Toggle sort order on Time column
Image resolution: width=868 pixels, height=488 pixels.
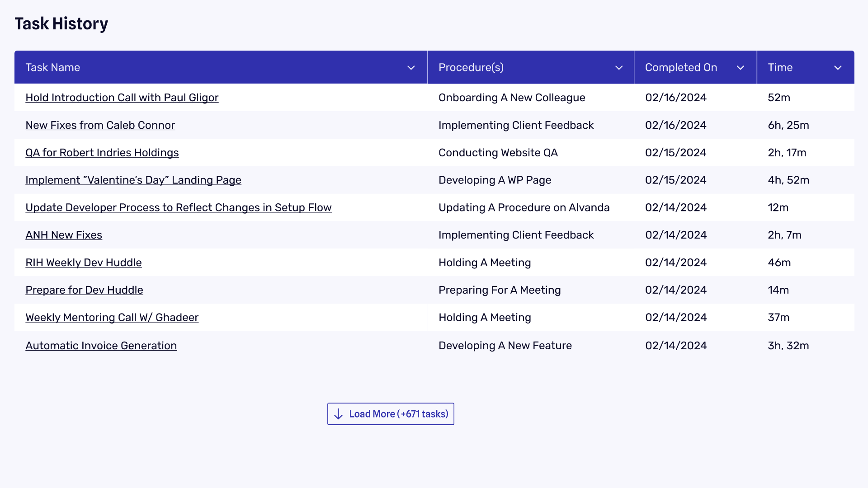838,67
